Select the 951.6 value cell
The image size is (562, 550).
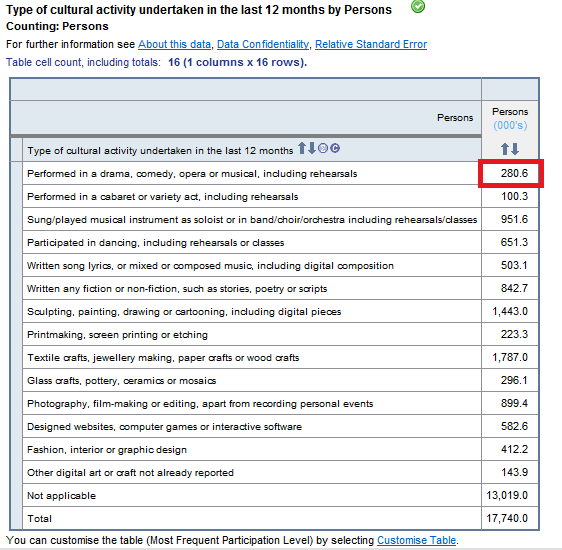(510, 219)
